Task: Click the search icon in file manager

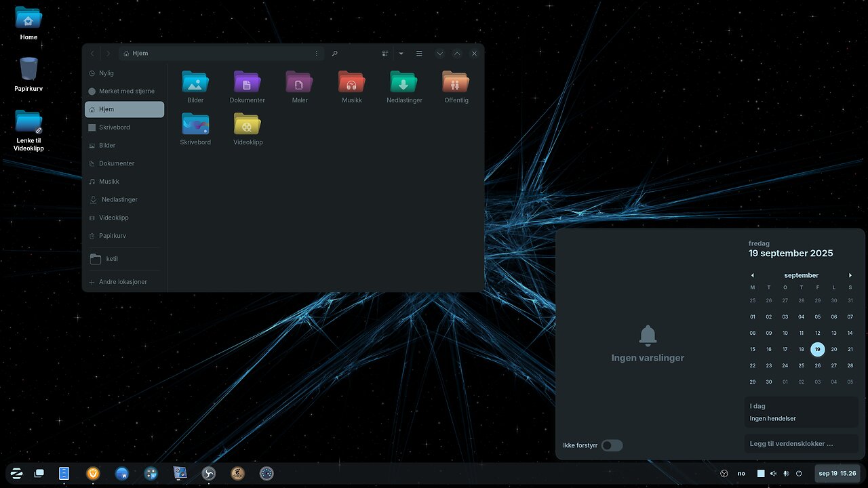Action: [334, 54]
